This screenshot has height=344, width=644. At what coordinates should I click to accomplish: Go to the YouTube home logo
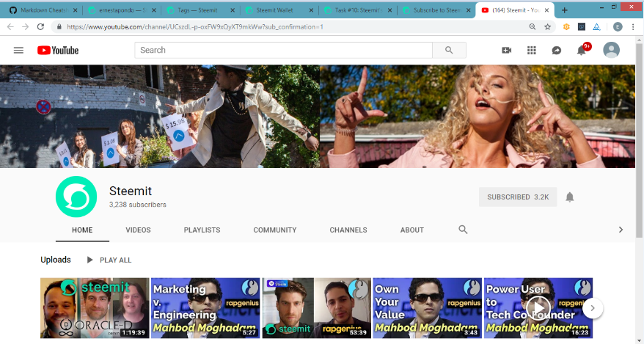coord(58,50)
